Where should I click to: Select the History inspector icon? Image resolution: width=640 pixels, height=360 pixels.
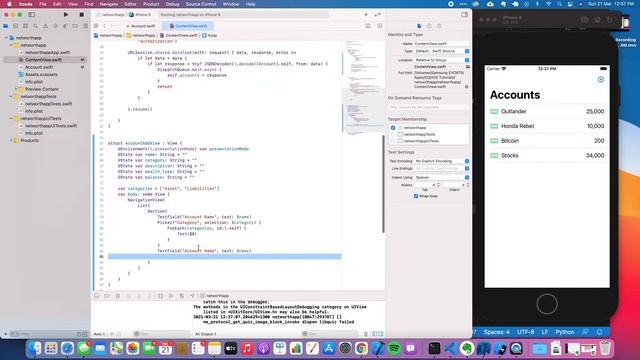pyautogui.click(x=429, y=26)
